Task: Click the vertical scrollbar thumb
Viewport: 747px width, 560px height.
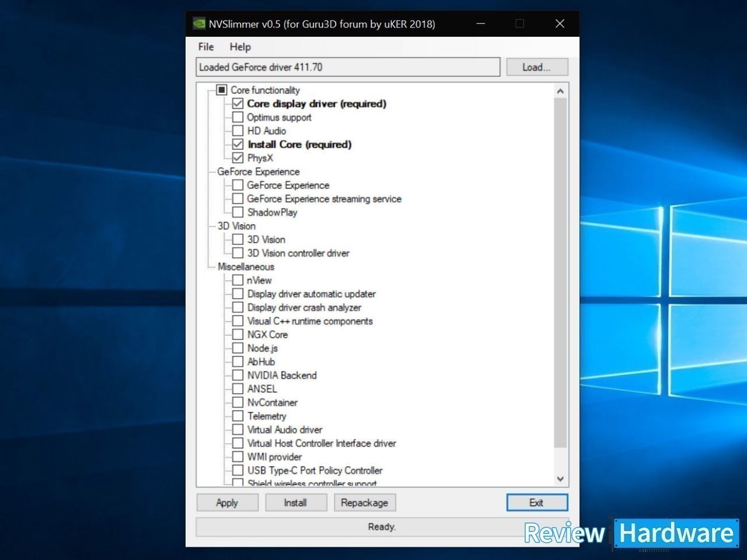Action: coord(560,273)
